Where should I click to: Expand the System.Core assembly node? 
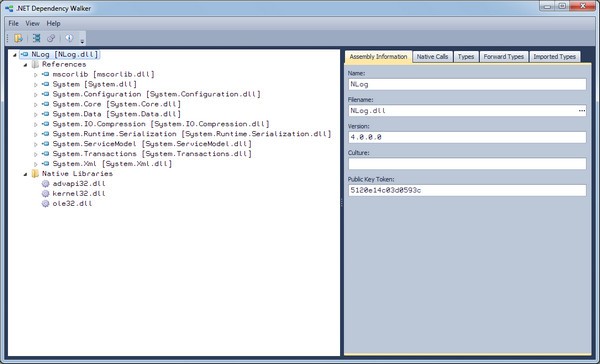pyautogui.click(x=36, y=104)
